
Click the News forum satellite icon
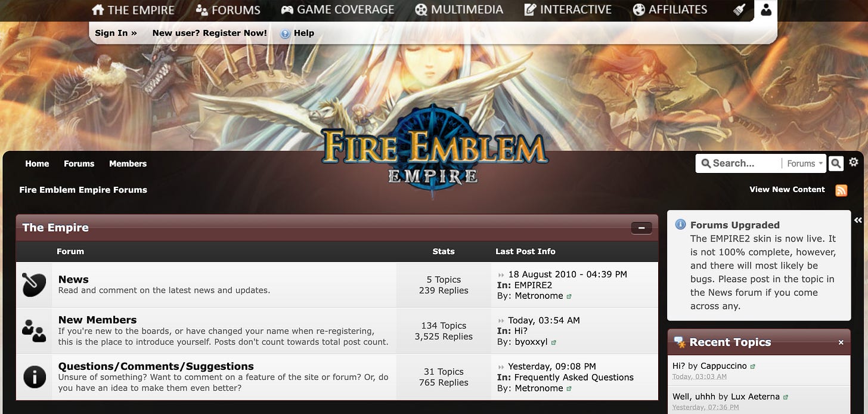coord(34,285)
